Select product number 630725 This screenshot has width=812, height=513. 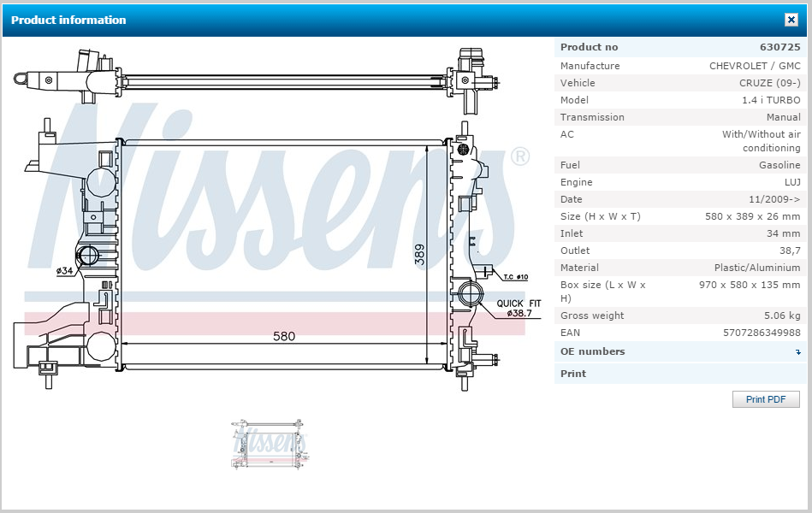tap(779, 47)
